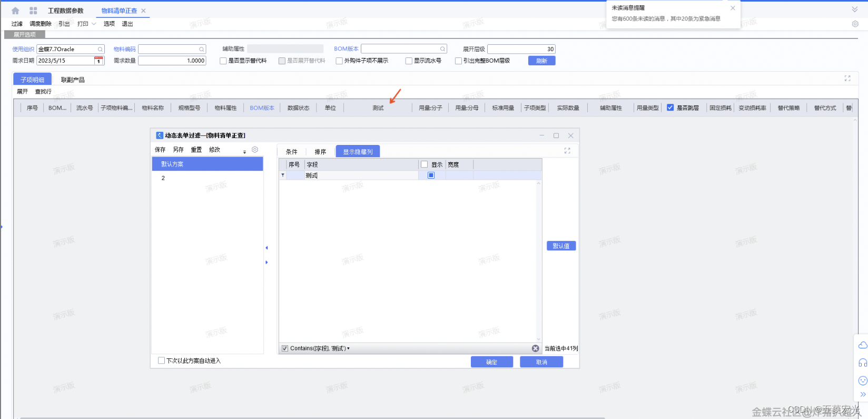Viewport: 868px width, 419px height.
Task: Expand the scheme panel with right arrow
Action: [267, 262]
